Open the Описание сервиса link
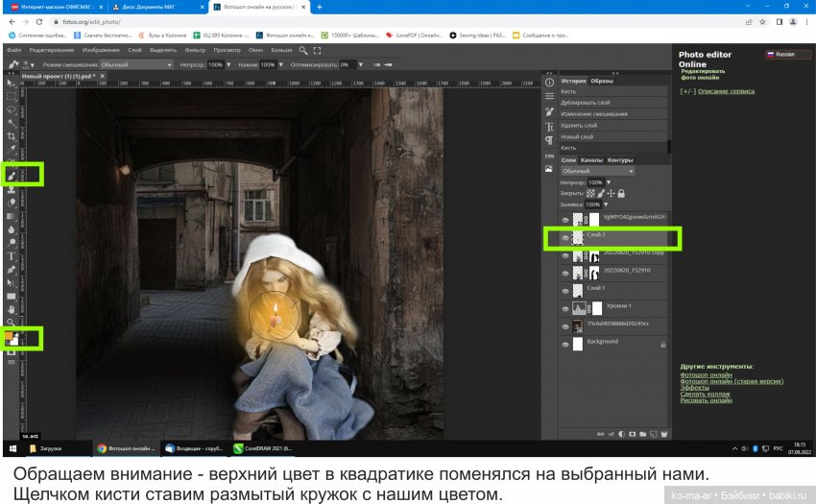The image size is (816, 504). pos(726,91)
